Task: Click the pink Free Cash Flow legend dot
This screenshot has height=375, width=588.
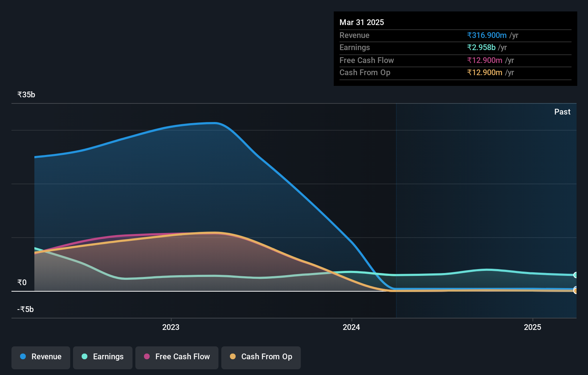Action: [x=147, y=356]
